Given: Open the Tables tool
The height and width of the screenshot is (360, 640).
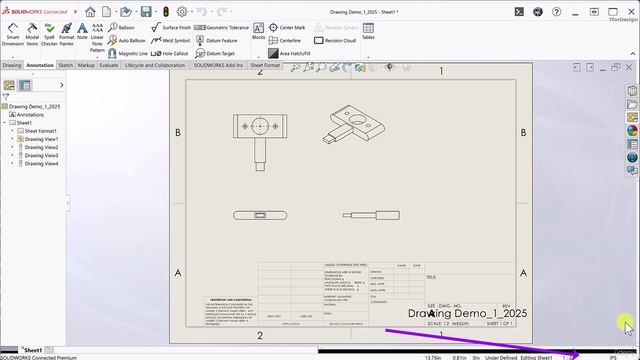Looking at the screenshot, I should click(x=368, y=31).
